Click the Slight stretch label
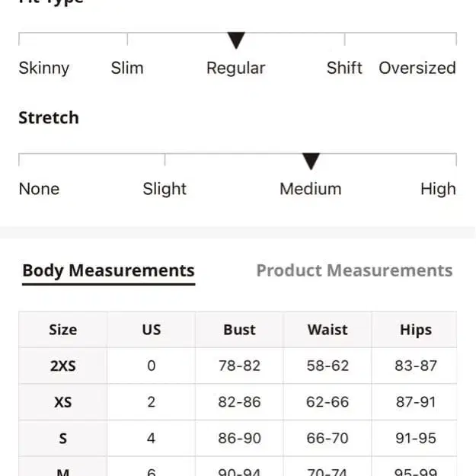The width and height of the screenshot is (476, 476). point(165,189)
